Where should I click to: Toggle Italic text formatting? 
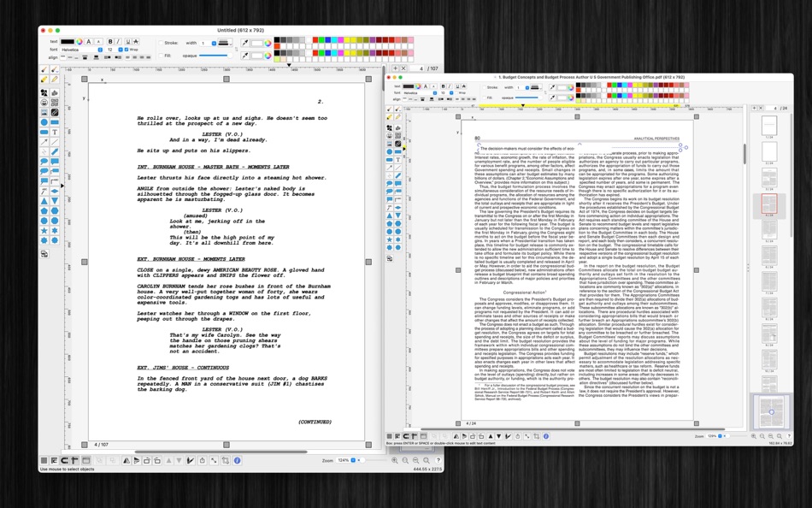point(119,41)
